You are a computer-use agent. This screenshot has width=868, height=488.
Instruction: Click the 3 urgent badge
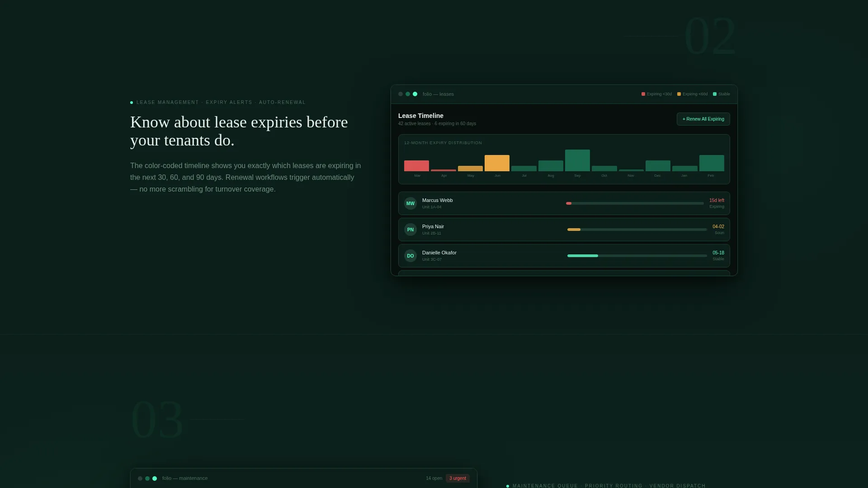pyautogui.click(x=458, y=479)
